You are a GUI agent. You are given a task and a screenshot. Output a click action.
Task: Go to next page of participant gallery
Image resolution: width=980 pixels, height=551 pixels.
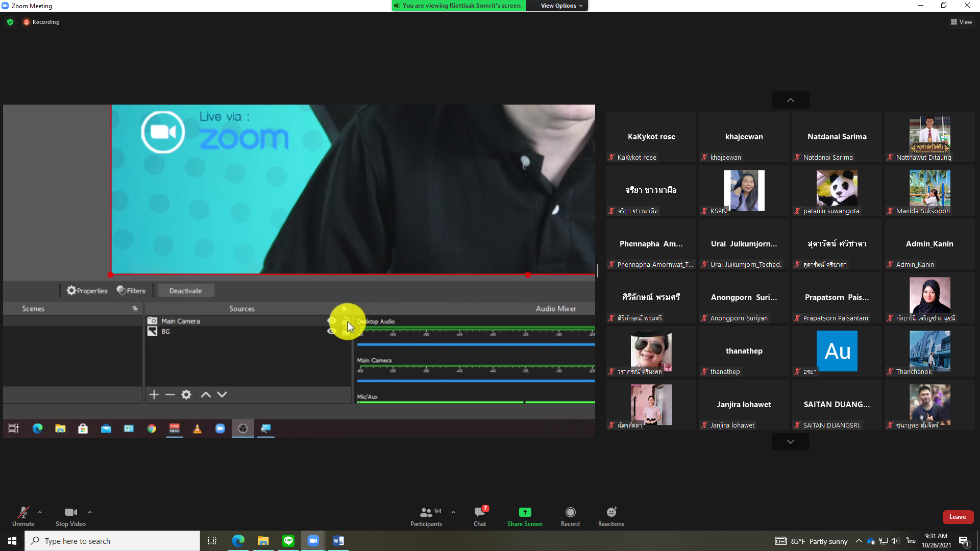coord(791,442)
